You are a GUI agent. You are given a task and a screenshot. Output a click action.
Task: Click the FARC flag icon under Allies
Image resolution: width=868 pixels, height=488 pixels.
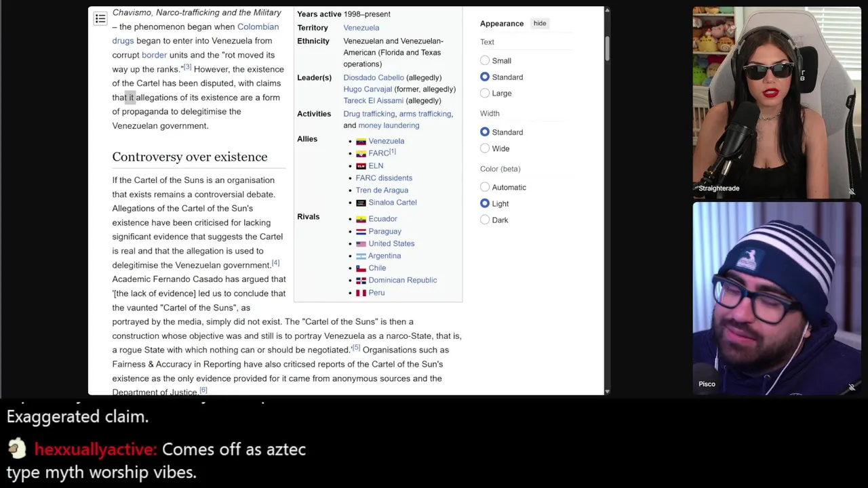coord(361,153)
